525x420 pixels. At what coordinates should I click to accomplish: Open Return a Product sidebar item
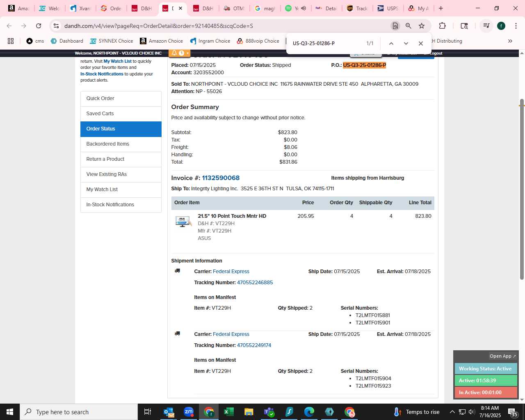(121, 159)
